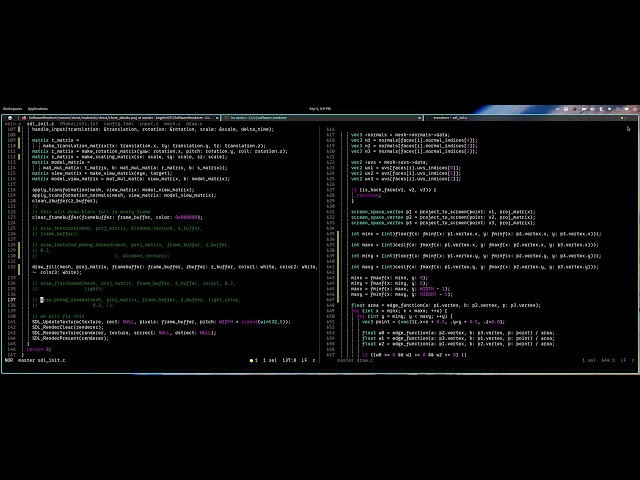The width and height of the screenshot is (640, 480).
Task: Click the 'matrix t_matrix =' line
Action: [55, 140]
